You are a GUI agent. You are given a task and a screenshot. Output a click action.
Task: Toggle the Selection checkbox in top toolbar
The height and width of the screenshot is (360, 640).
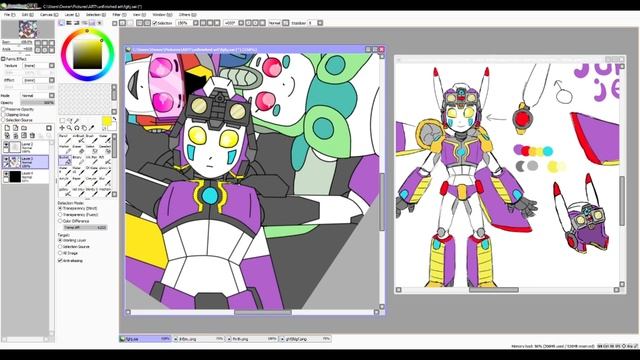pos(155,23)
